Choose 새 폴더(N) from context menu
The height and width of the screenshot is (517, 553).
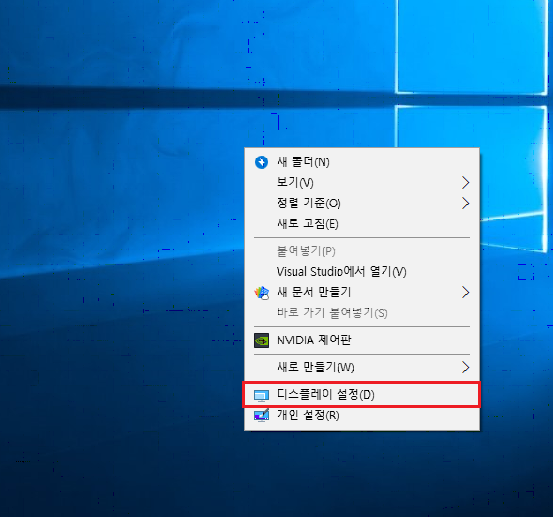pos(362,162)
